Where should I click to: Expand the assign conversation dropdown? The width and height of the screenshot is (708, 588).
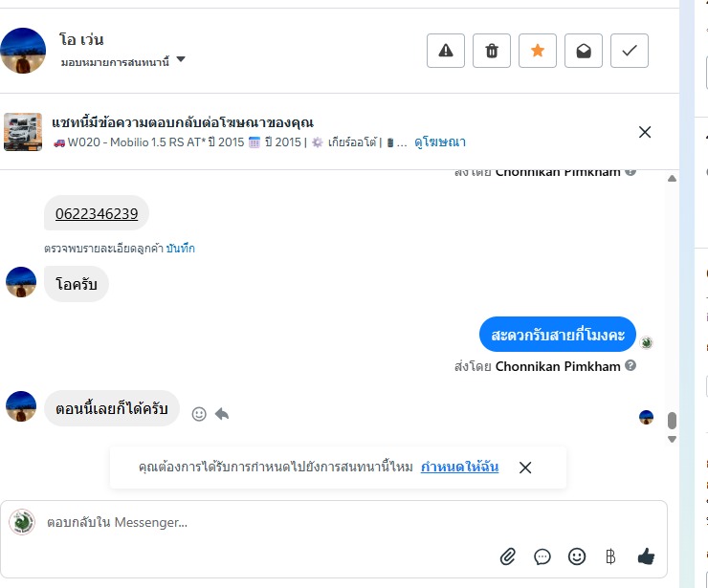[x=181, y=60]
